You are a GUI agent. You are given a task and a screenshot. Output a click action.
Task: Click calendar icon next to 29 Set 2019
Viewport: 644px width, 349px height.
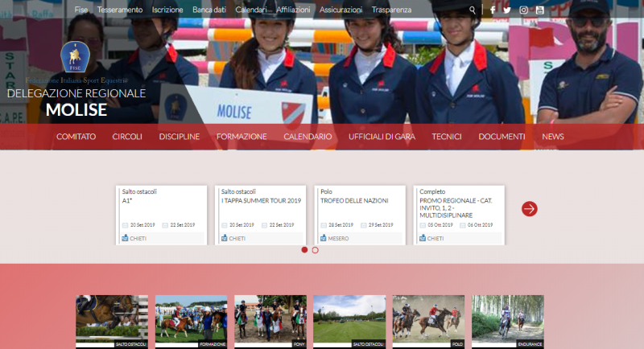pyautogui.click(x=364, y=225)
